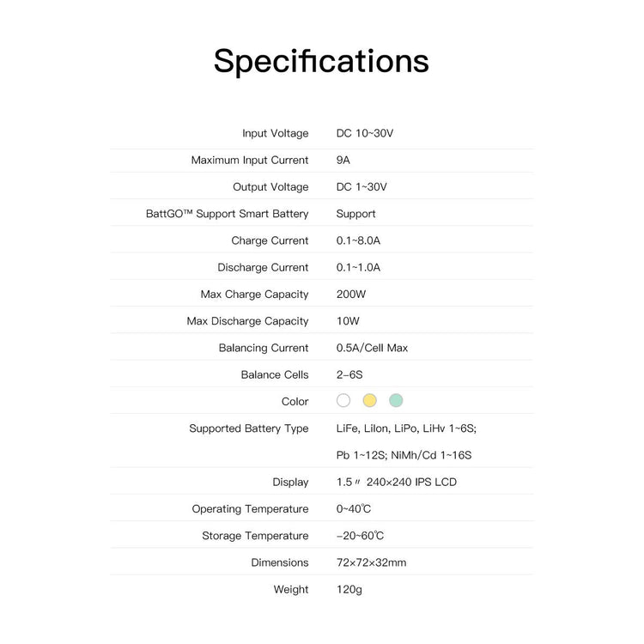
Task: Click the 0.1~8.0A charge current value
Action: click(x=358, y=240)
